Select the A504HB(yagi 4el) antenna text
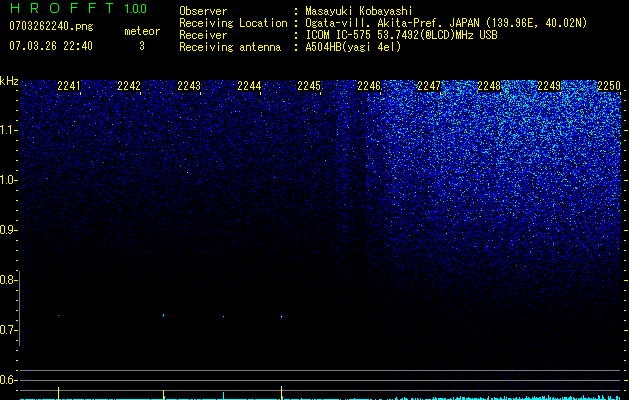Image resolution: width=629 pixels, height=400 pixels. [353, 47]
